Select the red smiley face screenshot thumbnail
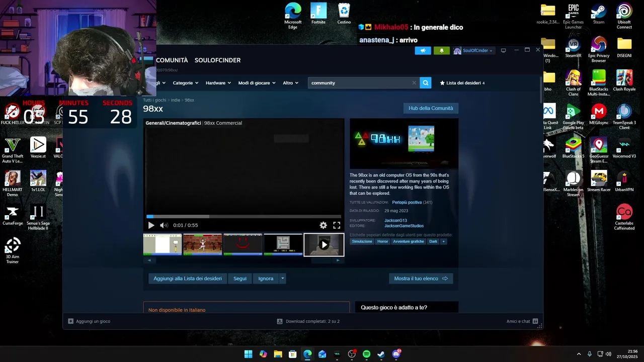The image size is (644, 362). [243, 244]
